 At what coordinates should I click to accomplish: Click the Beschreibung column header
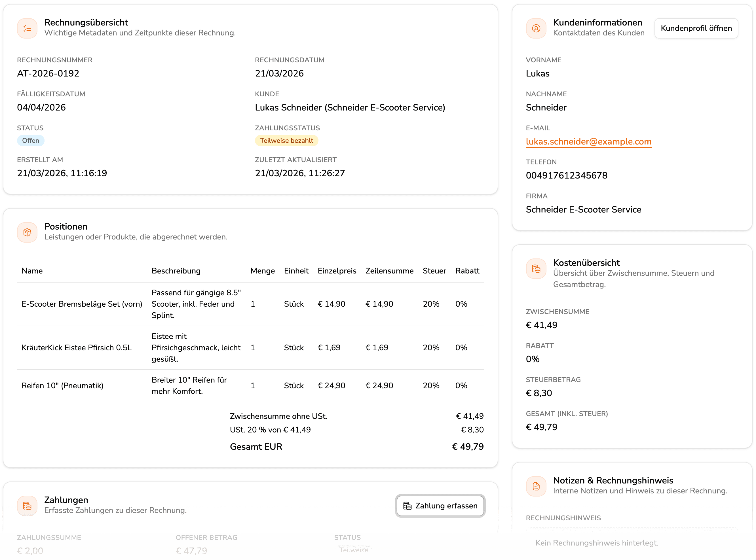(176, 271)
